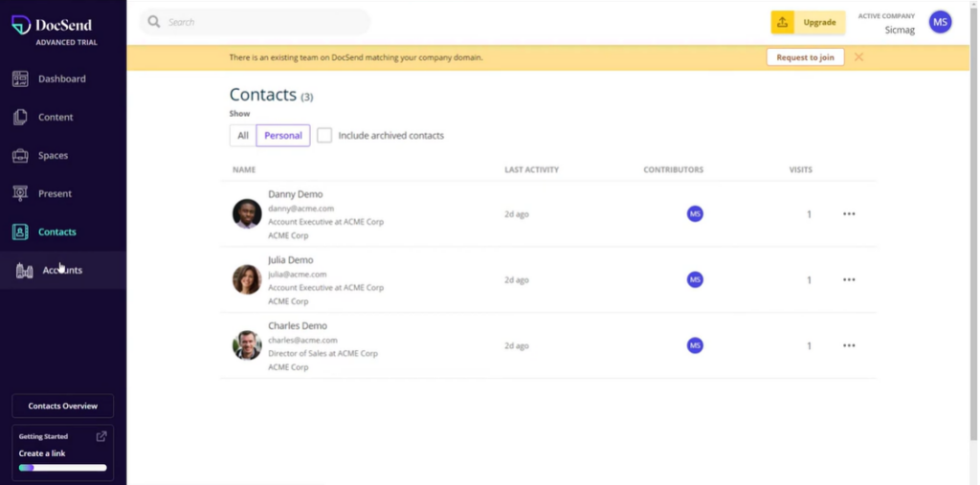Click charles@acme.com email text
Viewport: 980px width, 485px height.
pos(302,340)
